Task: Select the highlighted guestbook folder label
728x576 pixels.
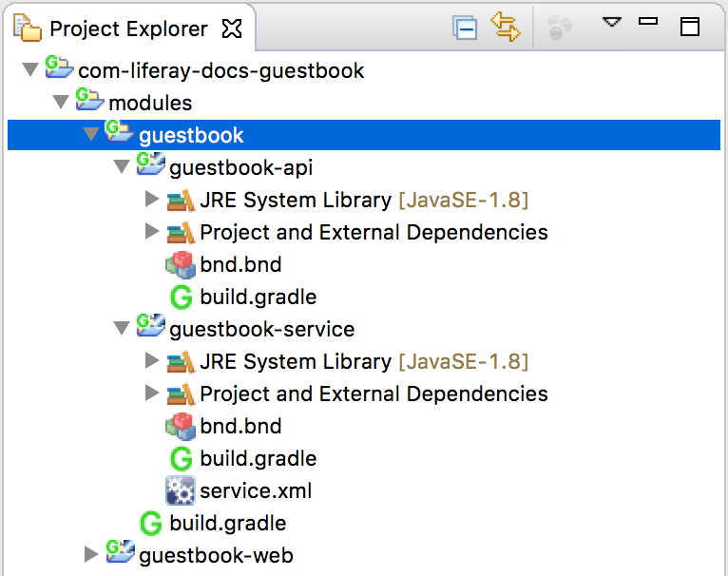Action: 191,136
